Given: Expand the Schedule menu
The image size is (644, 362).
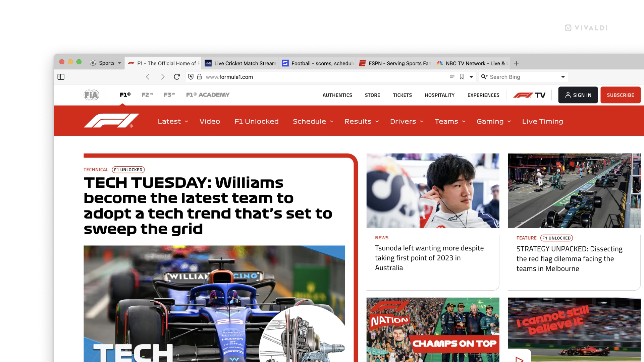Looking at the screenshot, I should [313, 121].
